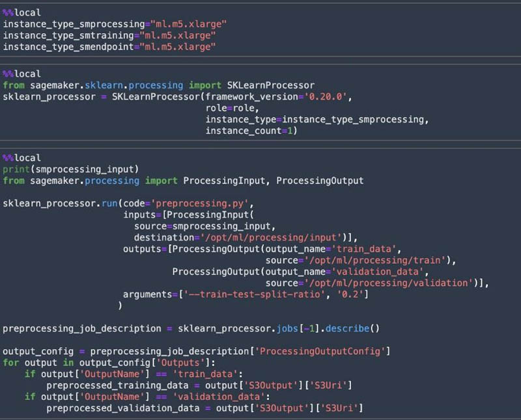Click the print(smprocessing_input) statement

(71, 169)
